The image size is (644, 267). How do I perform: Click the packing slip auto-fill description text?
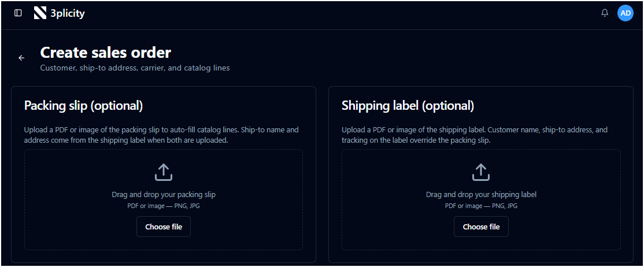pos(161,135)
